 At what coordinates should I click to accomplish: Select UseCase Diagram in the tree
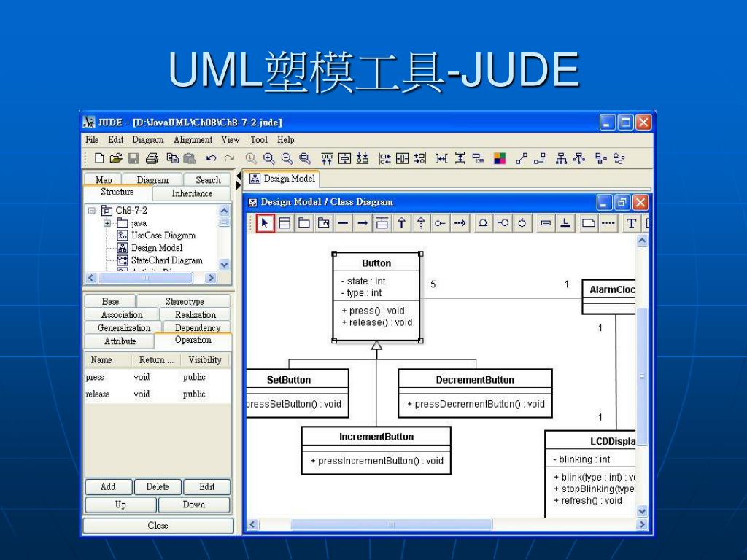(x=163, y=236)
